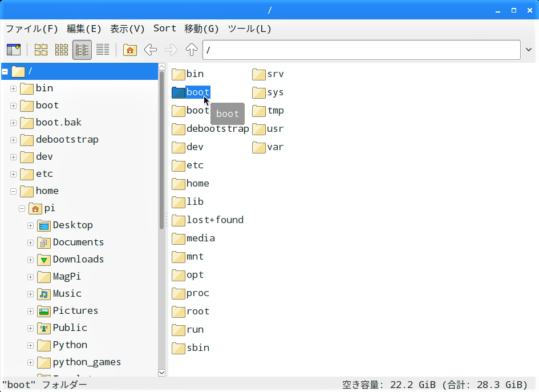Image resolution: width=539 pixels, height=392 pixels.
Task: Switch to icon view mode
Action: 41,50
